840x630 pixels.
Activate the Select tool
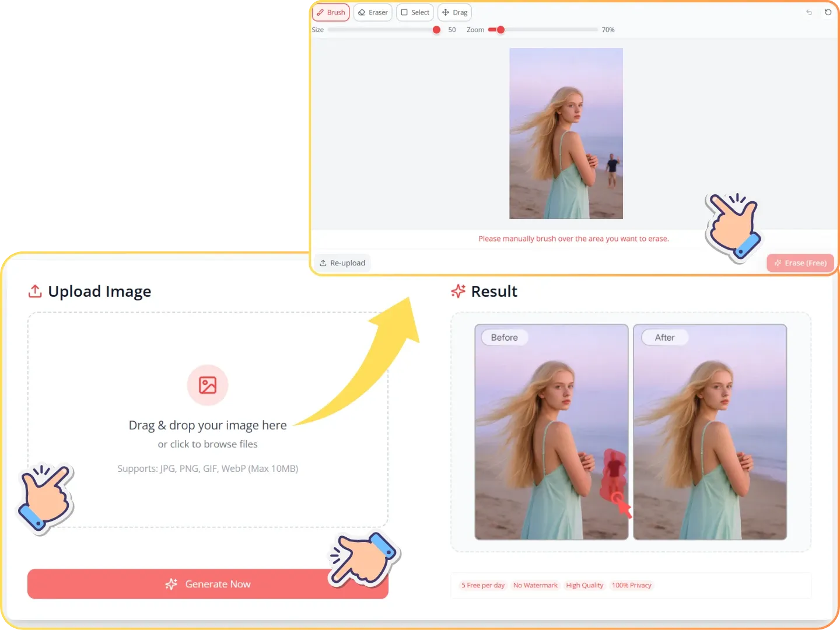pos(415,12)
